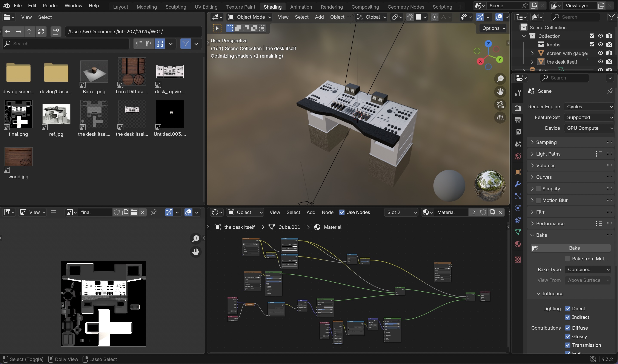Open image file from folder icon
This screenshot has width=618, height=364.
(x=134, y=213)
